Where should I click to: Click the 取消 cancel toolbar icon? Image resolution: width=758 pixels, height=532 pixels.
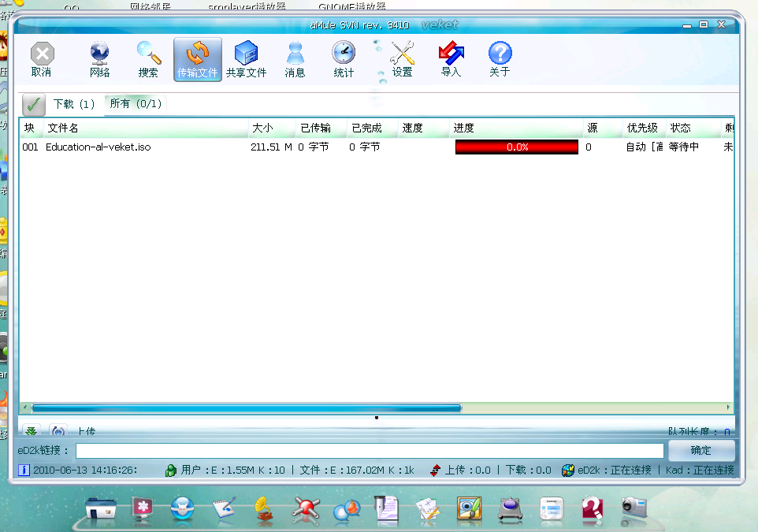42,60
